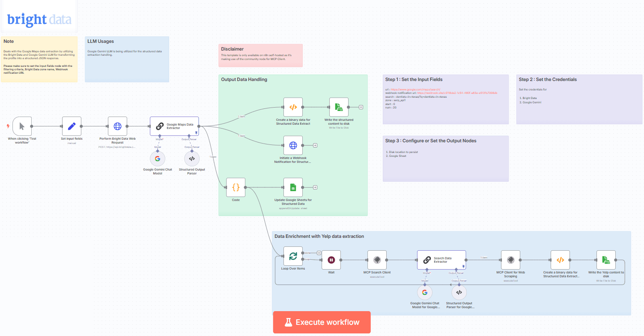
Task: Select the "When clicking 'Test workflow'" trigger node
Action: [x=22, y=126]
